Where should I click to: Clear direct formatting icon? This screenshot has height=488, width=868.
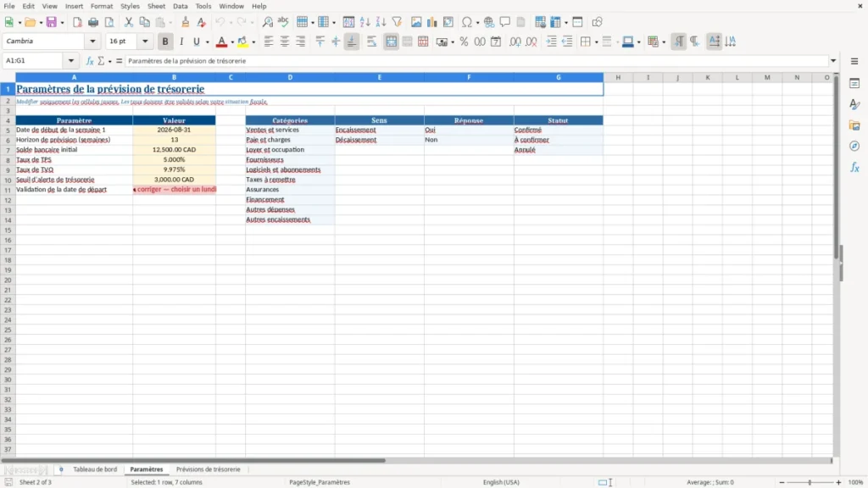click(202, 22)
